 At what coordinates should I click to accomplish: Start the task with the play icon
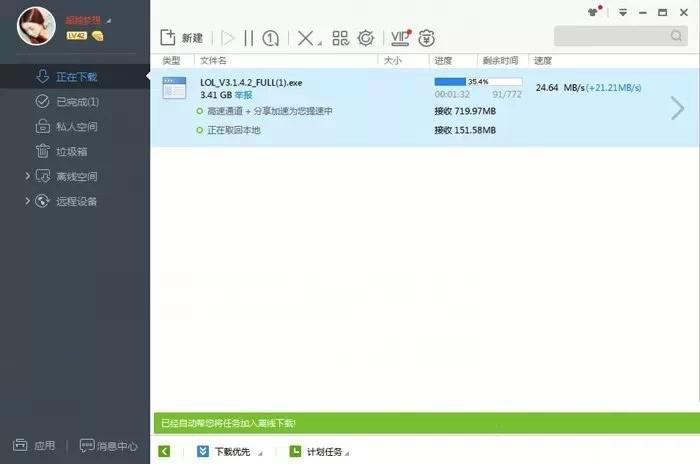pyautogui.click(x=228, y=38)
